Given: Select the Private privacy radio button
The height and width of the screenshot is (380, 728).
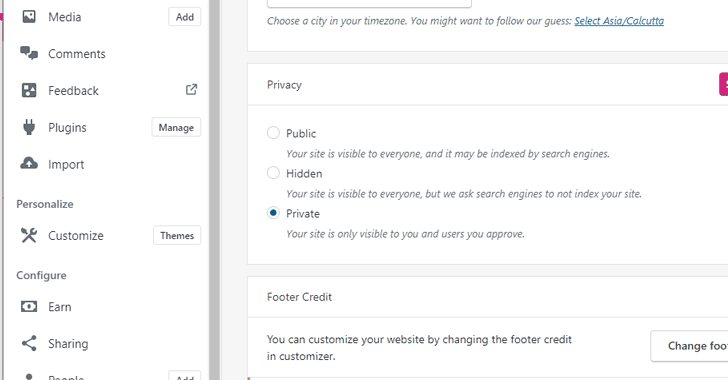Looking at the screenshot, I should (273, 213).
